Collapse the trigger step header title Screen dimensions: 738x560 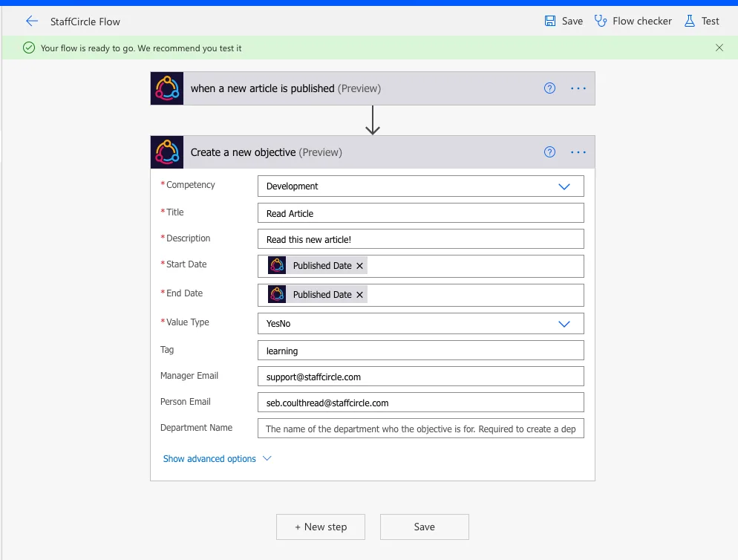pos(286,88)
